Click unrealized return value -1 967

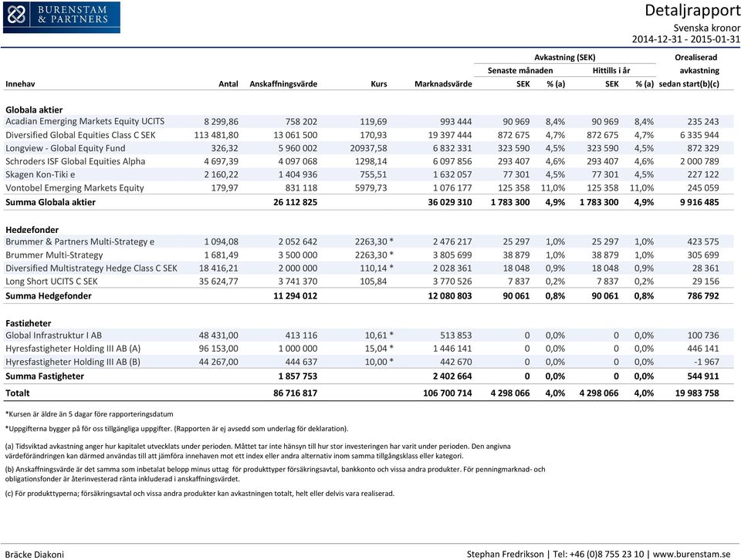(705, 362)
